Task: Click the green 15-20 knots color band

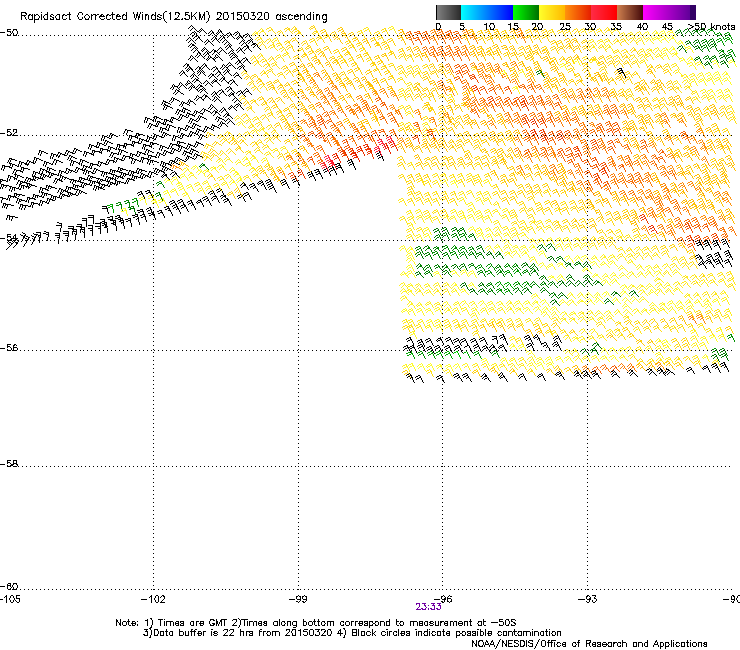Action: pyautogui.click(x=526, y=12)
